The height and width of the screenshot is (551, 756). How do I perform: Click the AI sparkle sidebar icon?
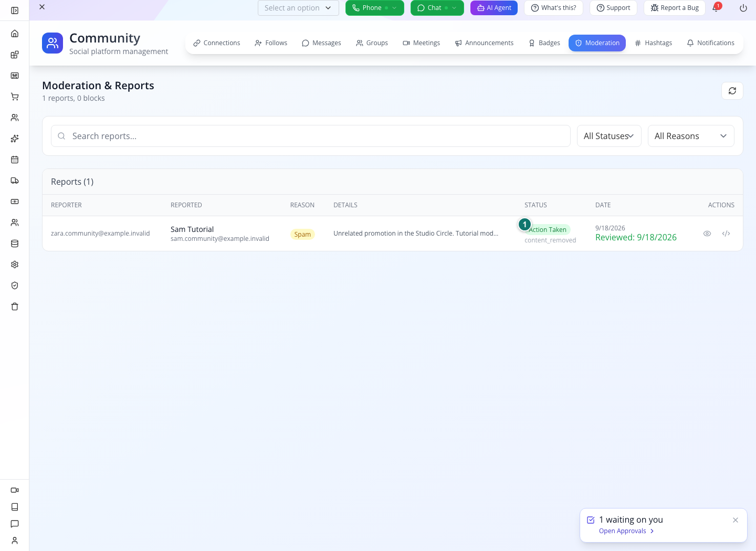15,139
